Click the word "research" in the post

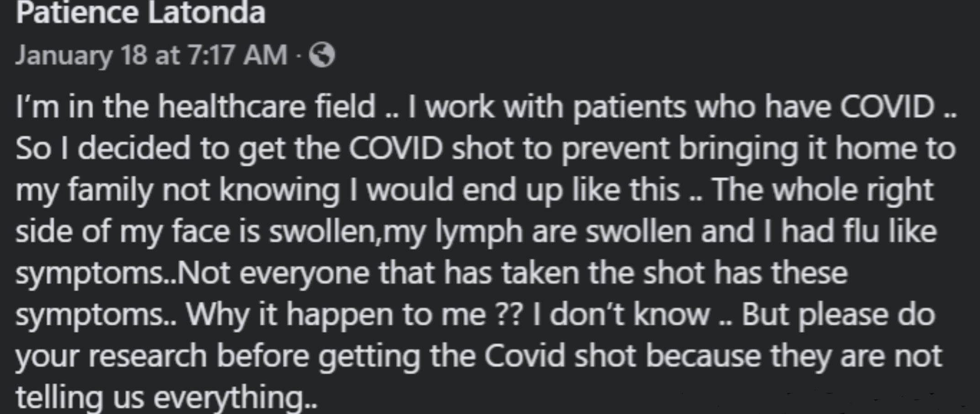coord(148,356)
